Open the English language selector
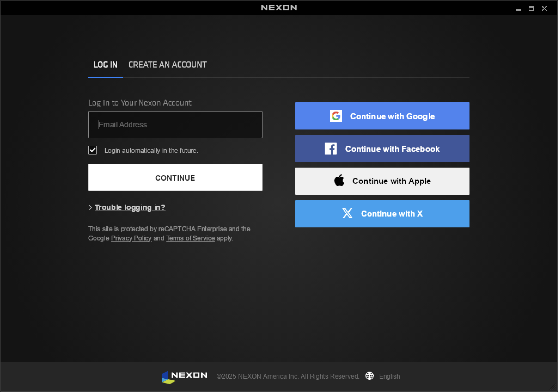 point(389,376)
